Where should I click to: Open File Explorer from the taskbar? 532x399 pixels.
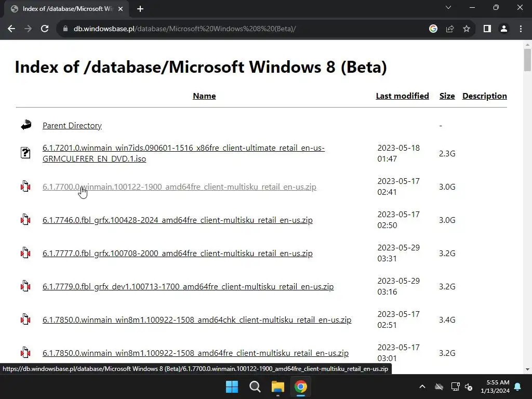pos(277,387)
